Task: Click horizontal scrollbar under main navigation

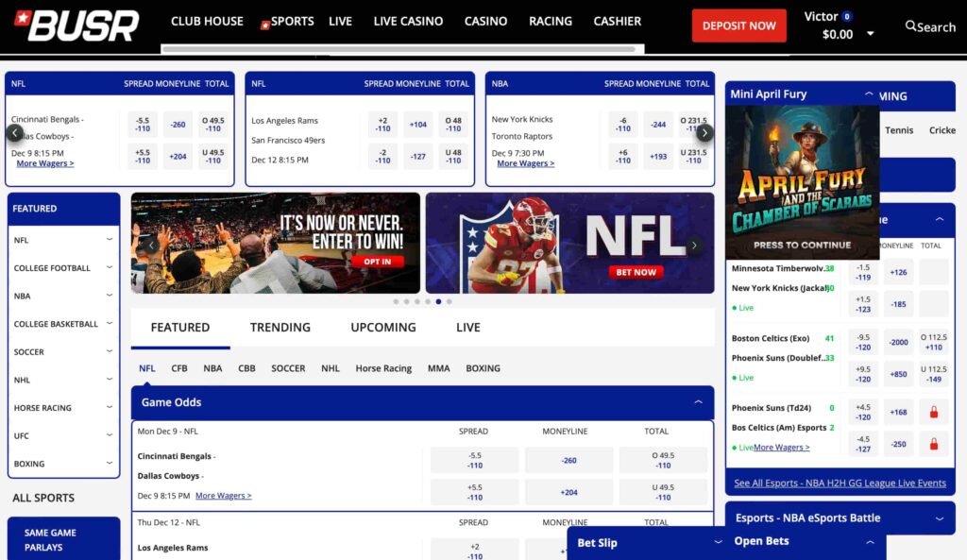Action: click(x=399, y=49)
